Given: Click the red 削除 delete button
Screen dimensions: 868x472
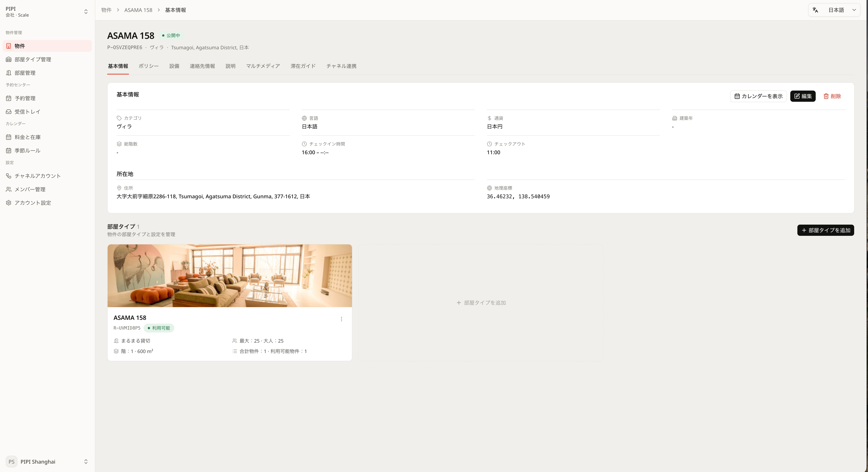Looking at the screenshot, I should click(x=832, y=96).
